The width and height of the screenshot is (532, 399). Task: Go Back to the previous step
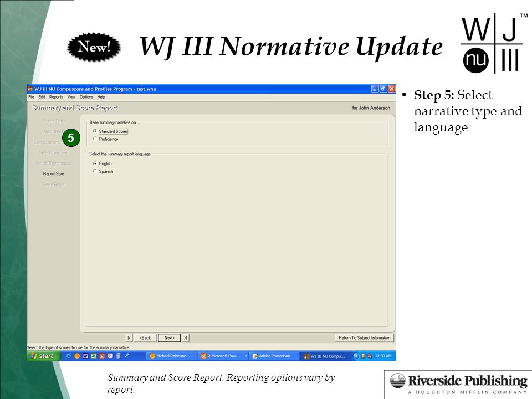click(x=145, y=338)
